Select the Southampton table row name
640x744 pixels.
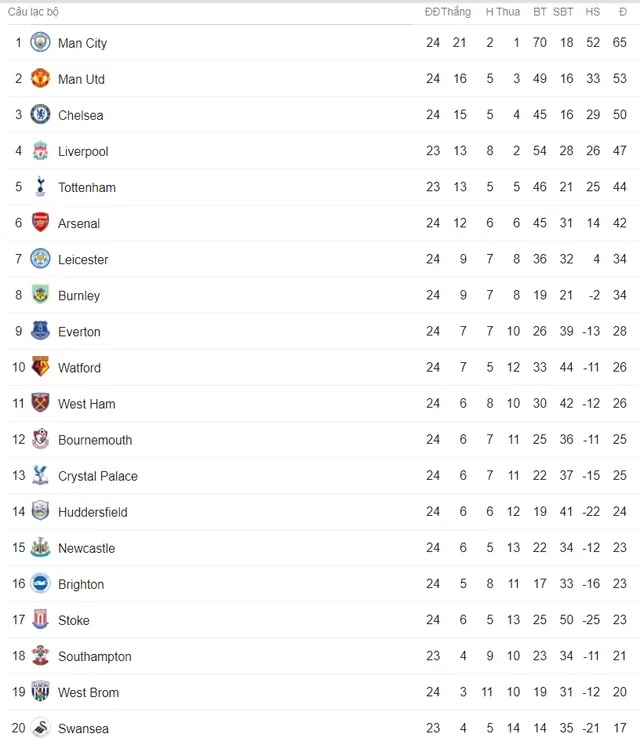pyautogui.click(x=94, y=657)
